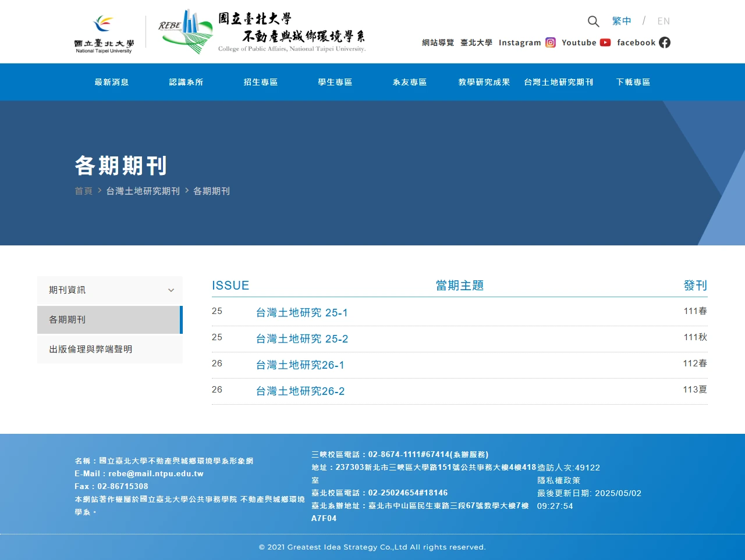Go to 首頁 breadcrumb

click(83, 191)
